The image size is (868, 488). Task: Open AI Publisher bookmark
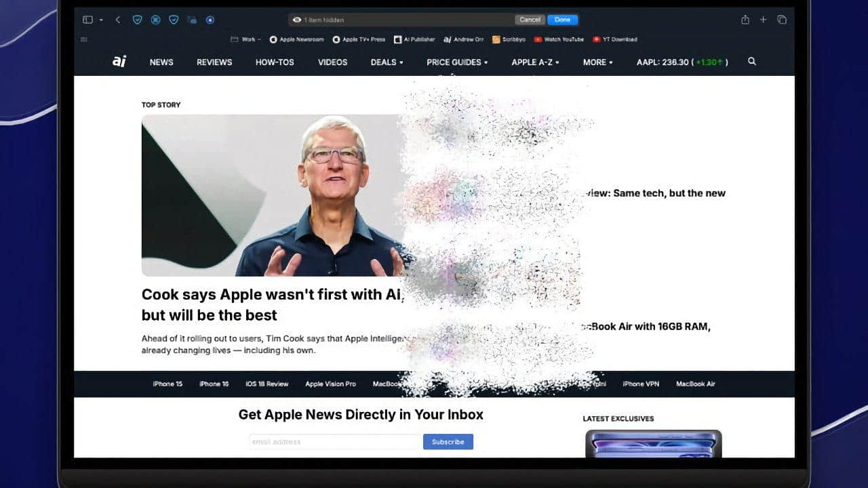point(414,39)
